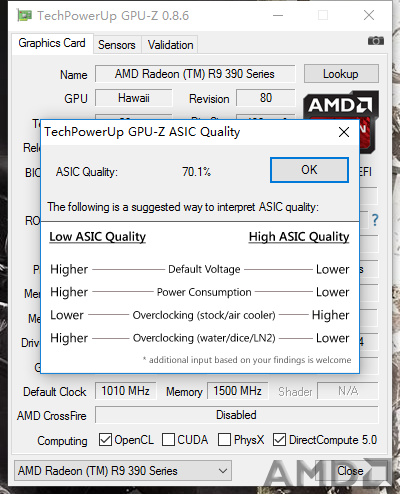
Task: Close the ASIC Quality dialog with X
Action: point(344,132)
